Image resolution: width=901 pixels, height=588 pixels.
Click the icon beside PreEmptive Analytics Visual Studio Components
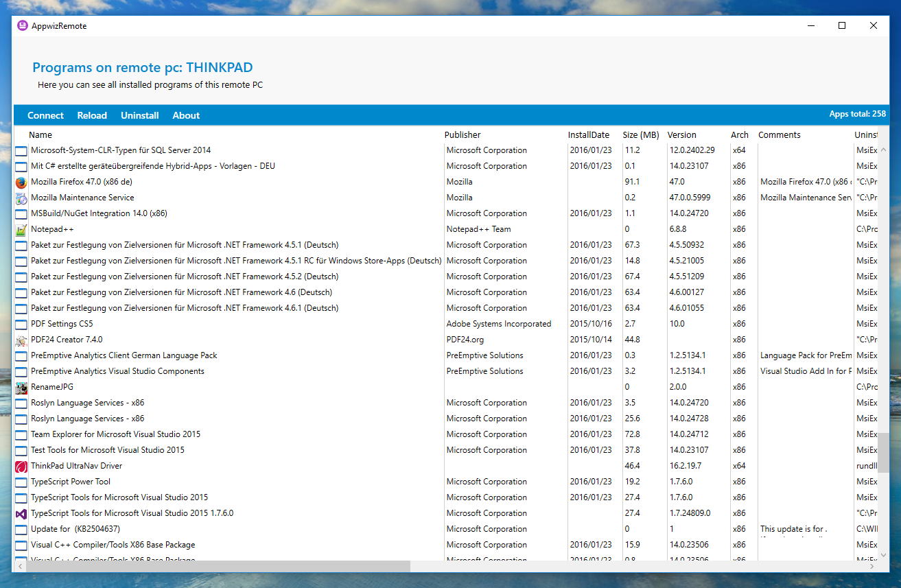[x=21, y=371]
